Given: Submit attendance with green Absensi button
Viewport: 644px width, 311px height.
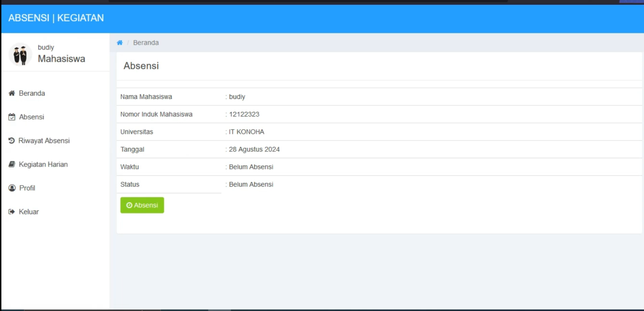Looking at the screenshot, I should 142,205.
